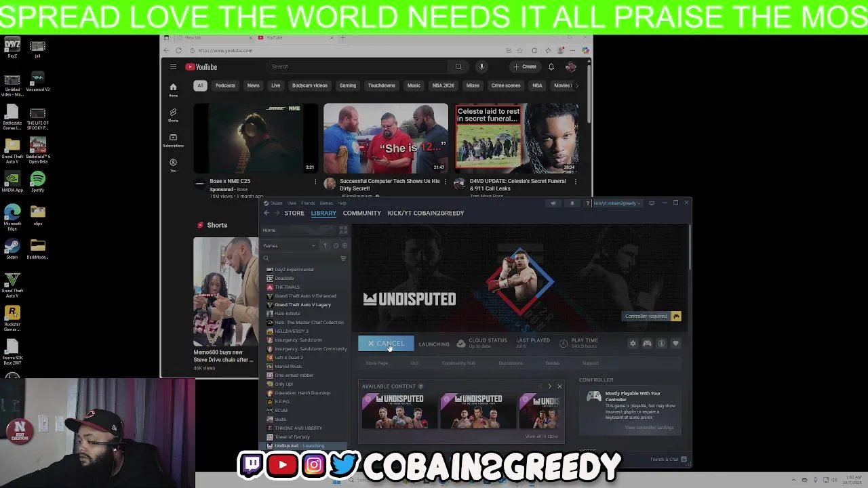This screenshot has height=488, width=868.
Task: Open Steam account name dropdown
Action: (616, 203)
